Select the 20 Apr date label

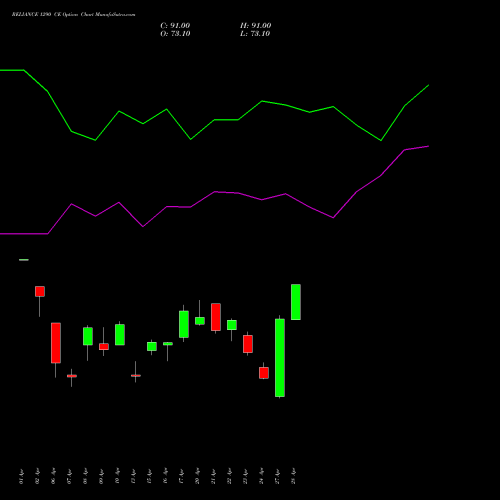pos(197,476)
